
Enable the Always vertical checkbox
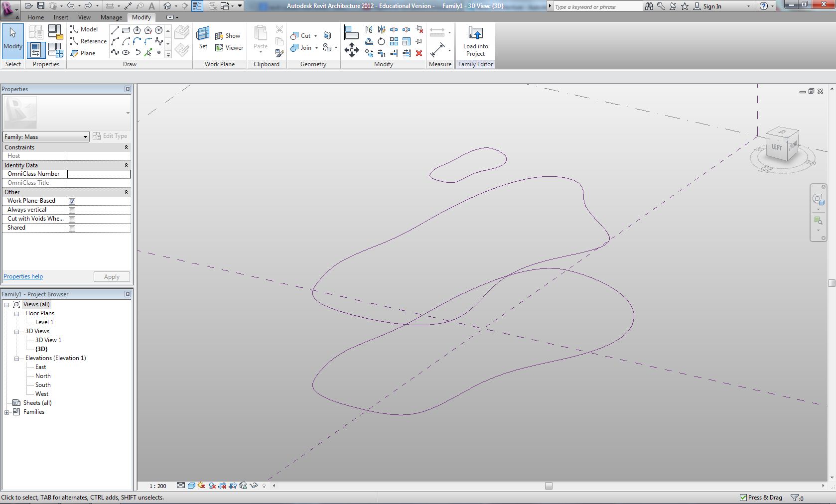pos(72,210)
